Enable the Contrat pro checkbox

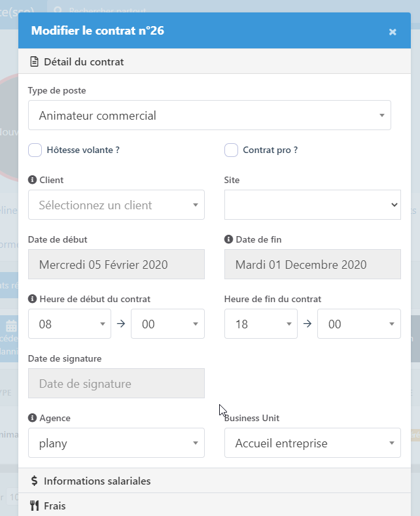(x=231, y=150)
